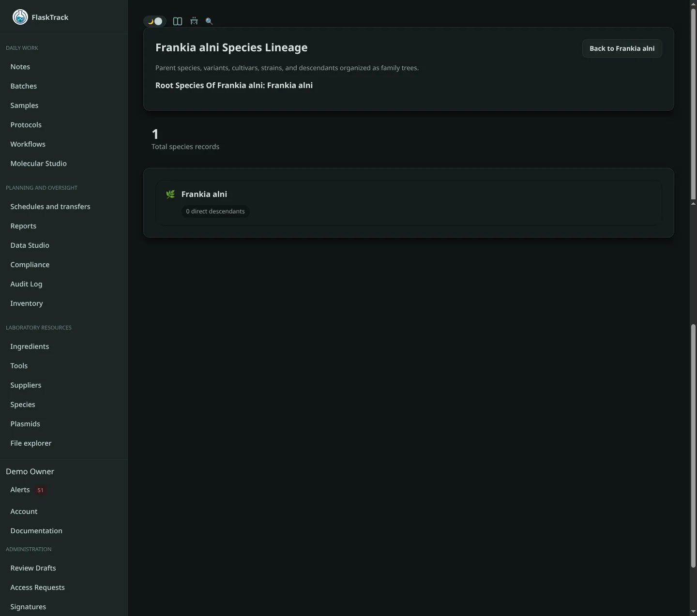This screenshot has height=616, width=697.
Task: Click the Total species records count label
Action: tap(185, 147)
